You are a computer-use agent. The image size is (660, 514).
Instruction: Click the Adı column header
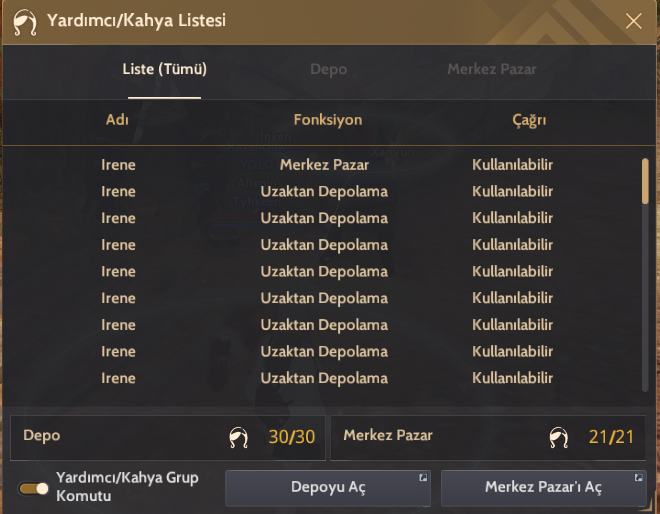coord(117,120)
